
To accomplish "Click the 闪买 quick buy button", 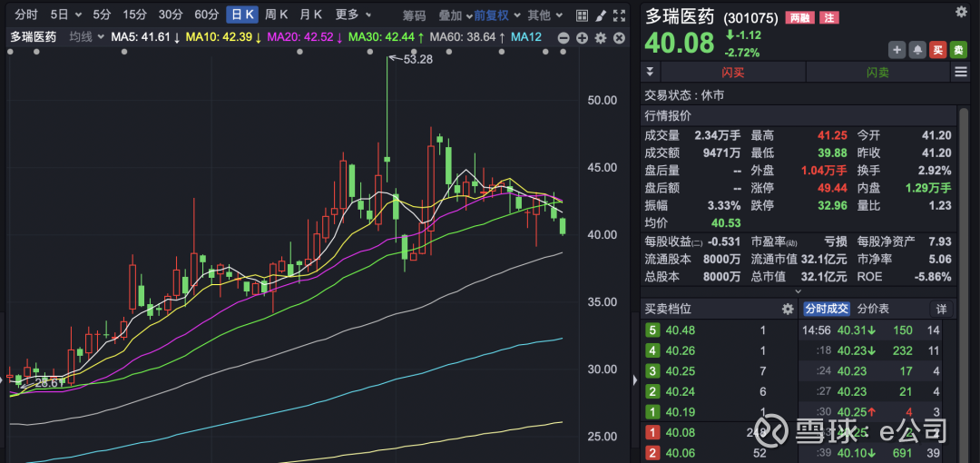I will coord(733,73).
